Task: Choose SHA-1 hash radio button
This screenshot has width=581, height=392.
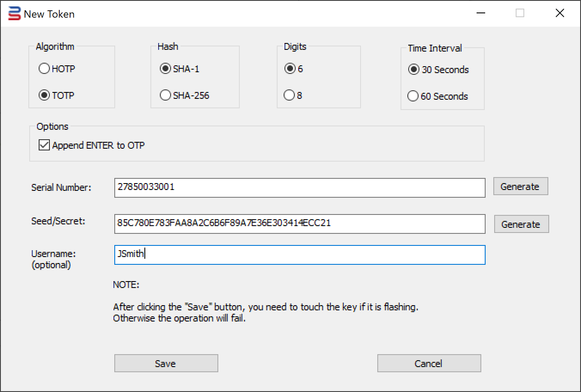Action: click(165, 69)
